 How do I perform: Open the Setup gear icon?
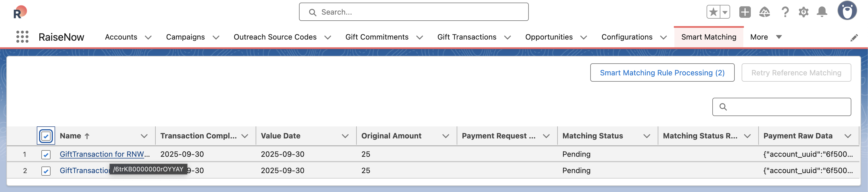pos(803,12)
